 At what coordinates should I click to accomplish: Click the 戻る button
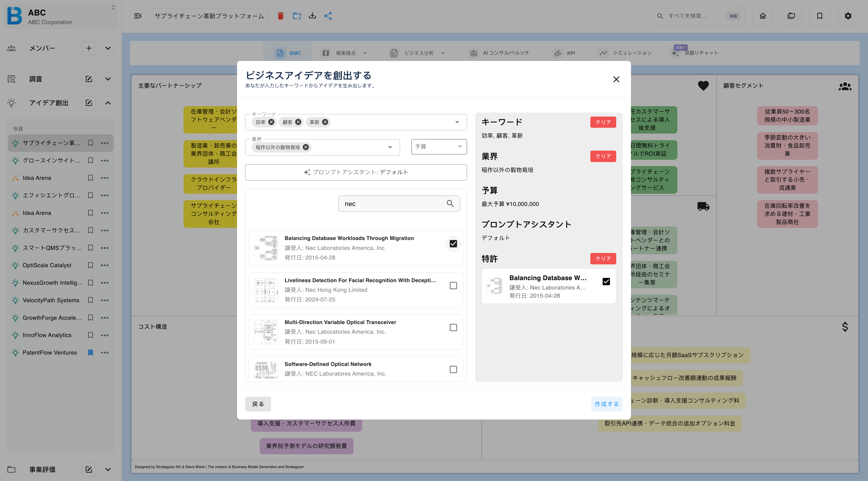(x=258, y=404)
